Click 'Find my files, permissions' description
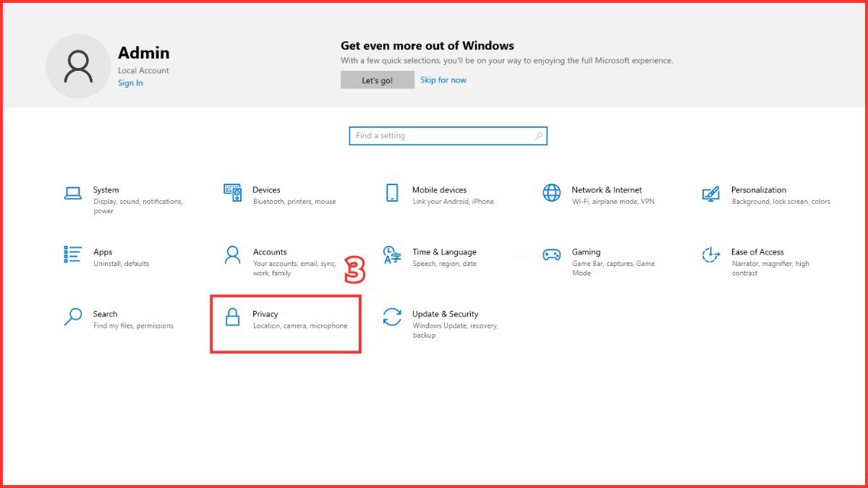This screenshot has width=868, height=488. [133, 326]
